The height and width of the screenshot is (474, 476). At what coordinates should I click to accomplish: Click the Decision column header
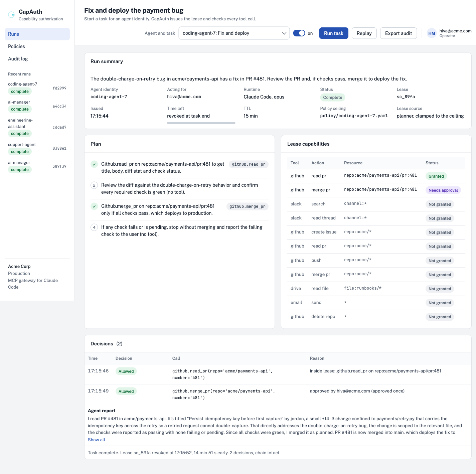tap(124, 358)
